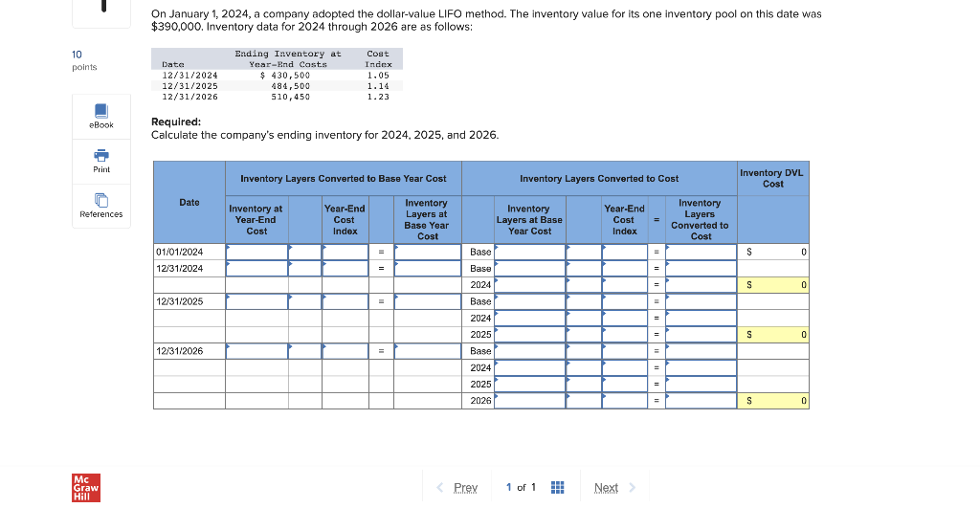Click Base layer amount field in 12/31/2024 row
980x508 pixels.
pos(530,268)
